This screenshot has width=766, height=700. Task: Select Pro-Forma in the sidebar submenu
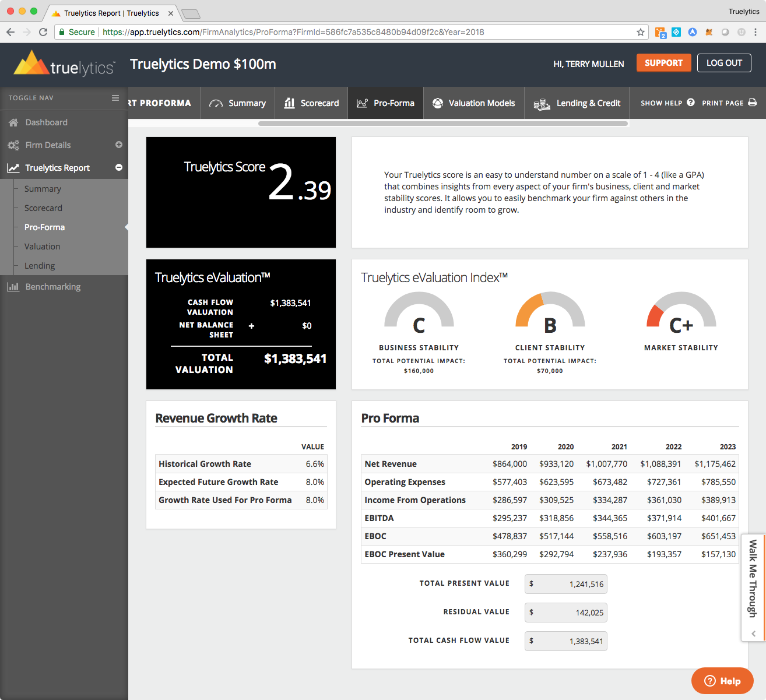[44, 227]
